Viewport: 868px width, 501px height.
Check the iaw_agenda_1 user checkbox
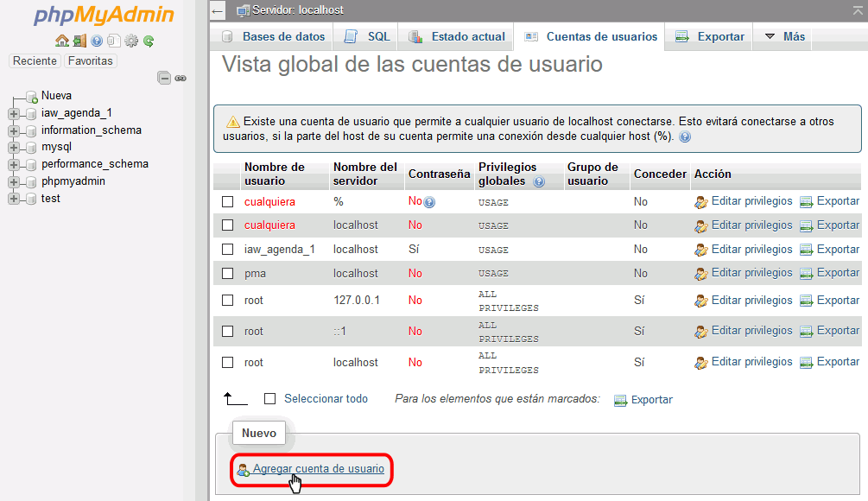pyautogui.click(x=227, y=249)
